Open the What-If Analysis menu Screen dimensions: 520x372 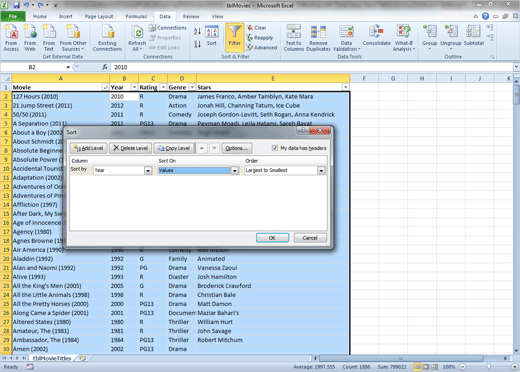[x=404, y=38]
